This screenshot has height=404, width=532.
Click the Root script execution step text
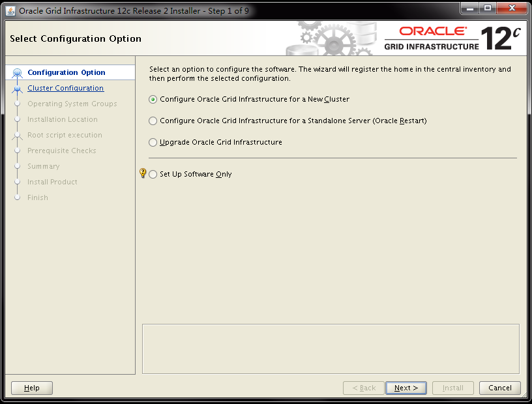(65, 135)
